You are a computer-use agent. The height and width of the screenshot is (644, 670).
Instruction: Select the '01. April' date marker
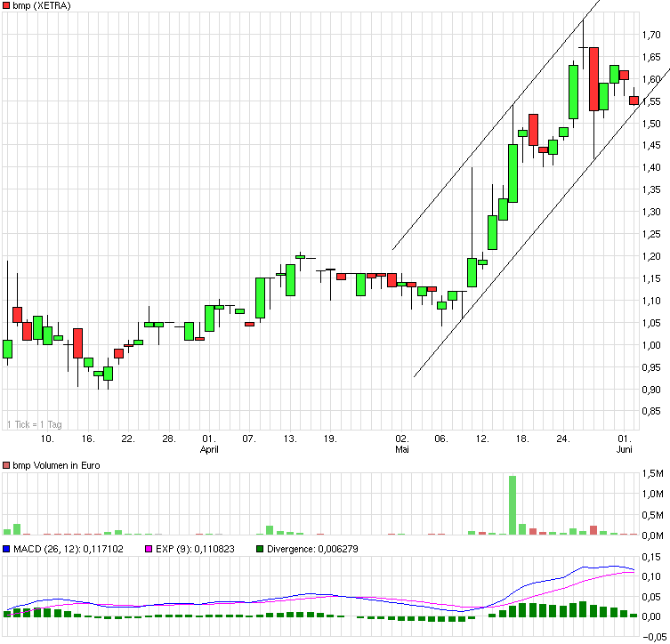click(x=209, y=444)
